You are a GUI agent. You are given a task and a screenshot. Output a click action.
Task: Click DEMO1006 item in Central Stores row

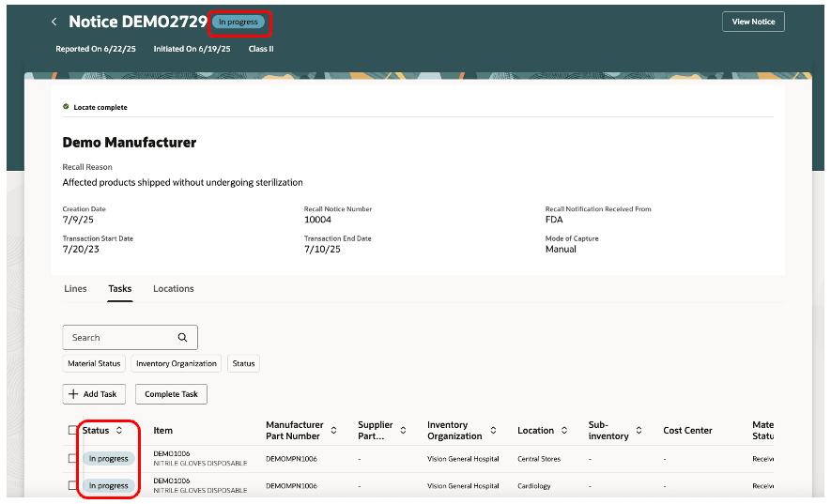point(172,453)
